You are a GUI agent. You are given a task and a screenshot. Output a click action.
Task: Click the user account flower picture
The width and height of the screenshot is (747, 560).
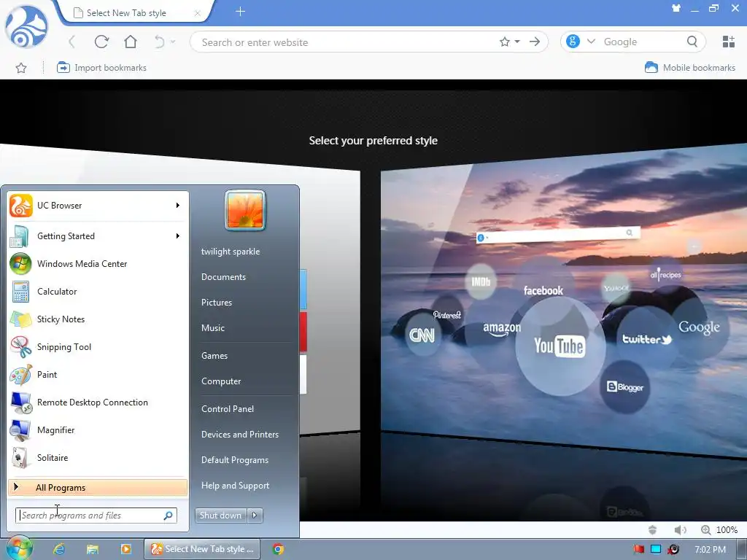[x=245, y=210]
